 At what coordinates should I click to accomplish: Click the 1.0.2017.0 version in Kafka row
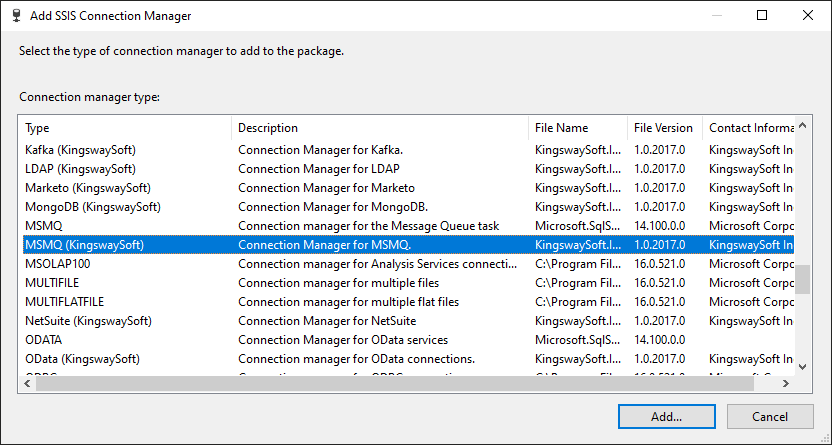[660, 150]
